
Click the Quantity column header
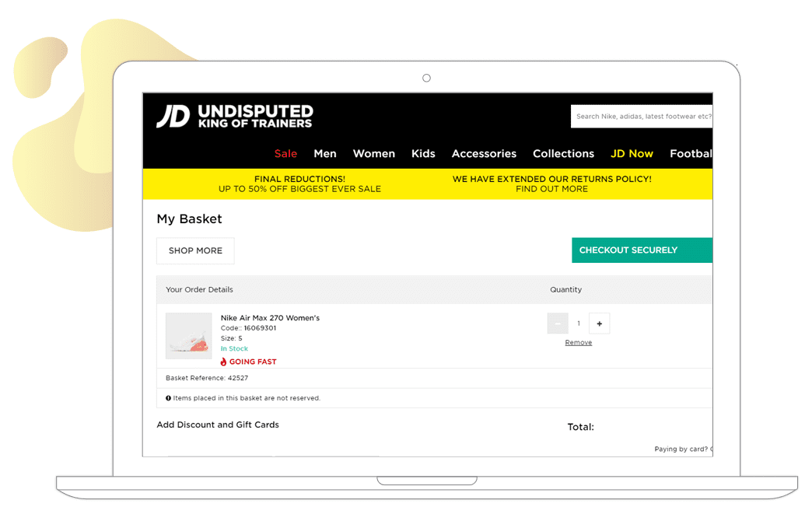[x=566, y=289]
